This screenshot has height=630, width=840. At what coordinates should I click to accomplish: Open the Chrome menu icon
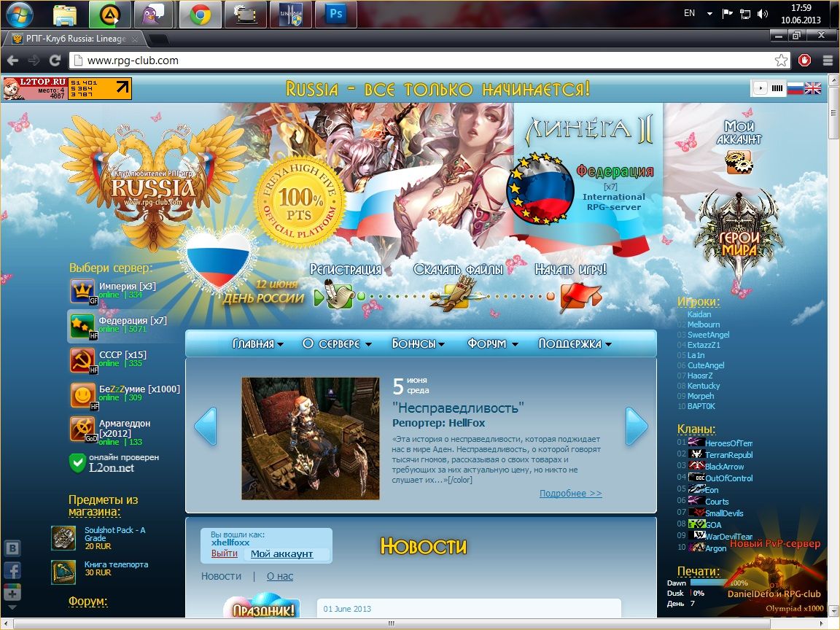click(x=828, y=61)
